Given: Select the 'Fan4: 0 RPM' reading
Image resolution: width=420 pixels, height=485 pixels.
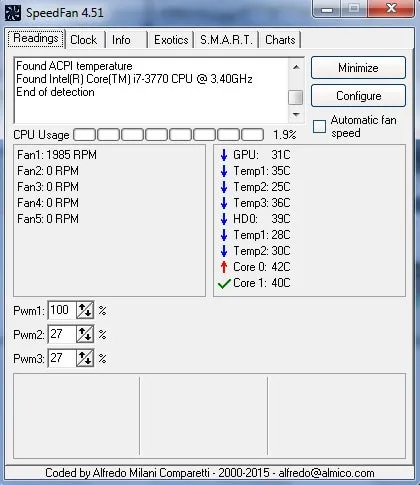Looking at the screenshot, I should pyautogui.click(x=48, y=203).
